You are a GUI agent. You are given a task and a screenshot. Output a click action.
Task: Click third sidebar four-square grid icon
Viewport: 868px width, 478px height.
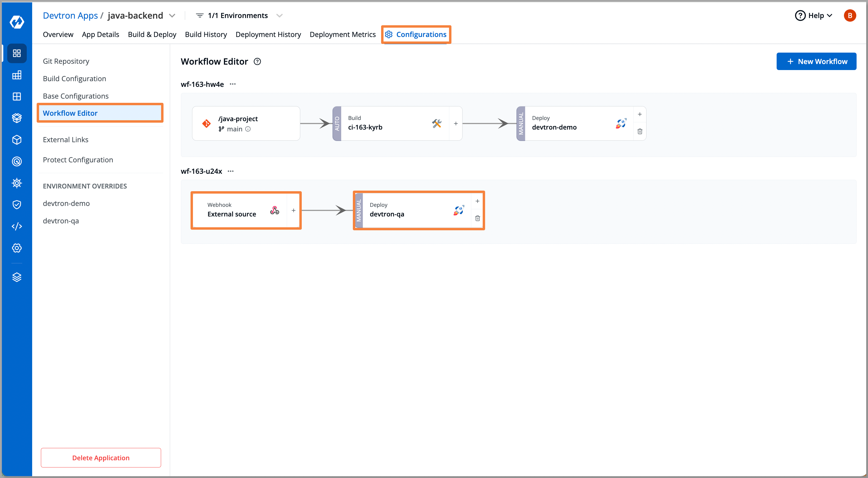coord(17,97)
